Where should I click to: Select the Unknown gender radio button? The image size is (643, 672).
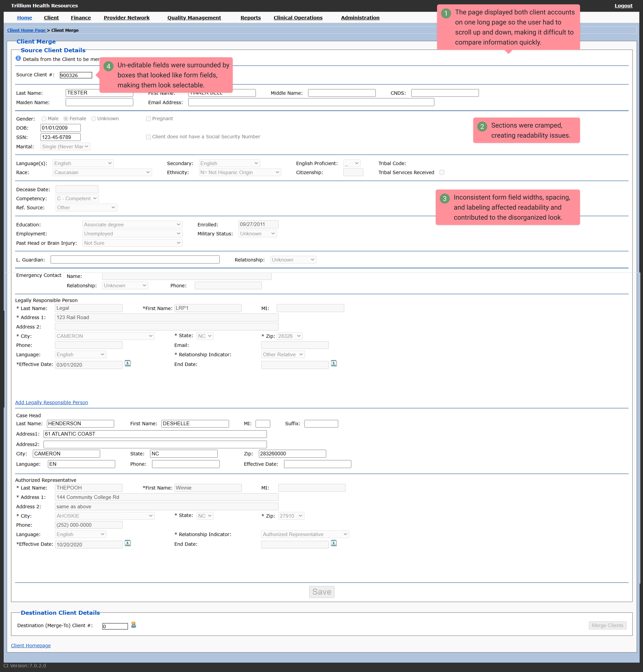click(94, 119)
